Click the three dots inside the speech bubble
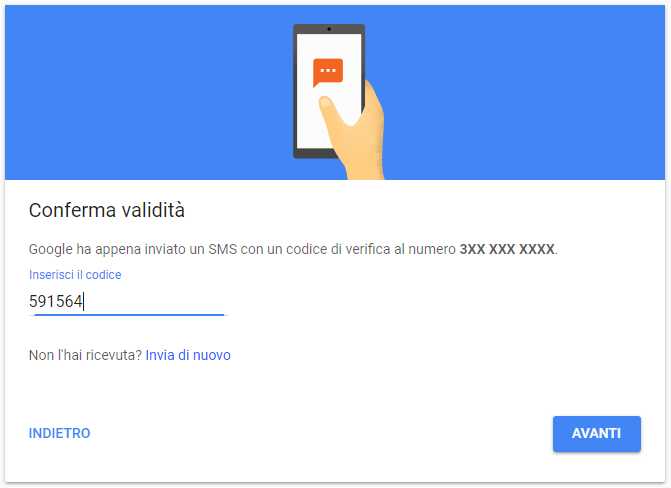The height and width of the screenshot is (488, 671). coord(328,70)
